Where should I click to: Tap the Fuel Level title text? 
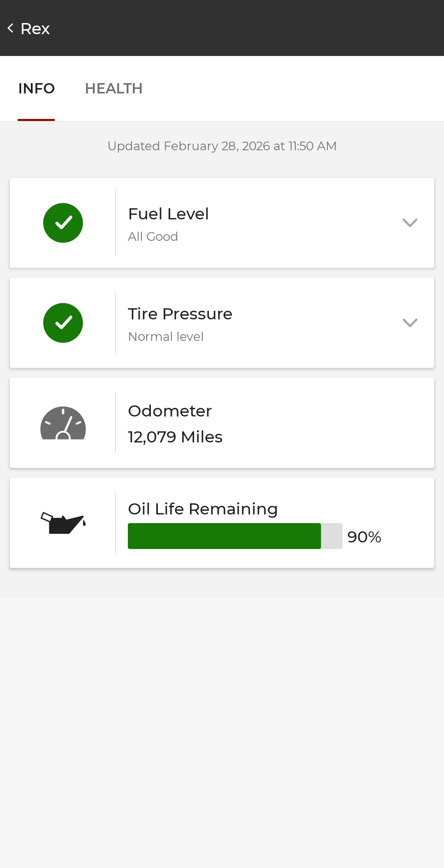[x=168, y=214]
